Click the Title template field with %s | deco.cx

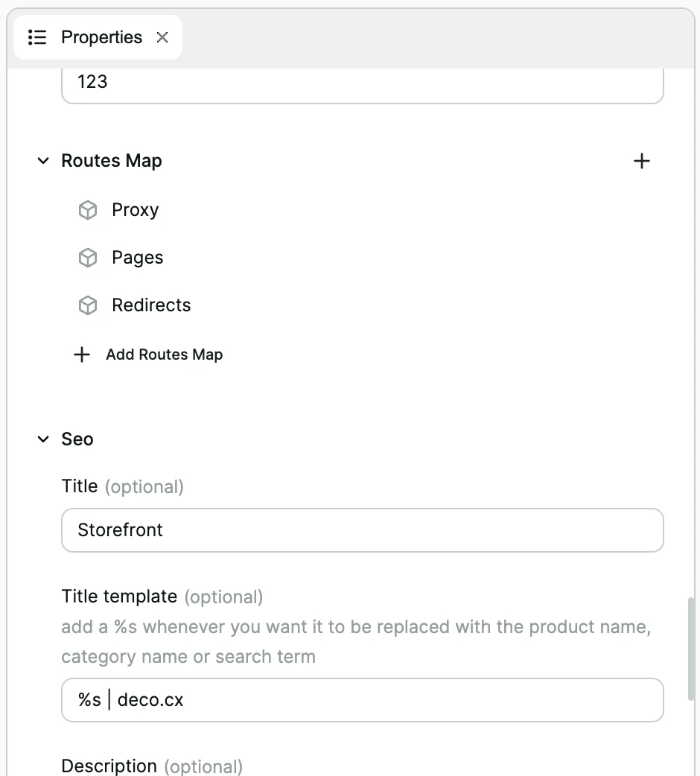point(362,700)
